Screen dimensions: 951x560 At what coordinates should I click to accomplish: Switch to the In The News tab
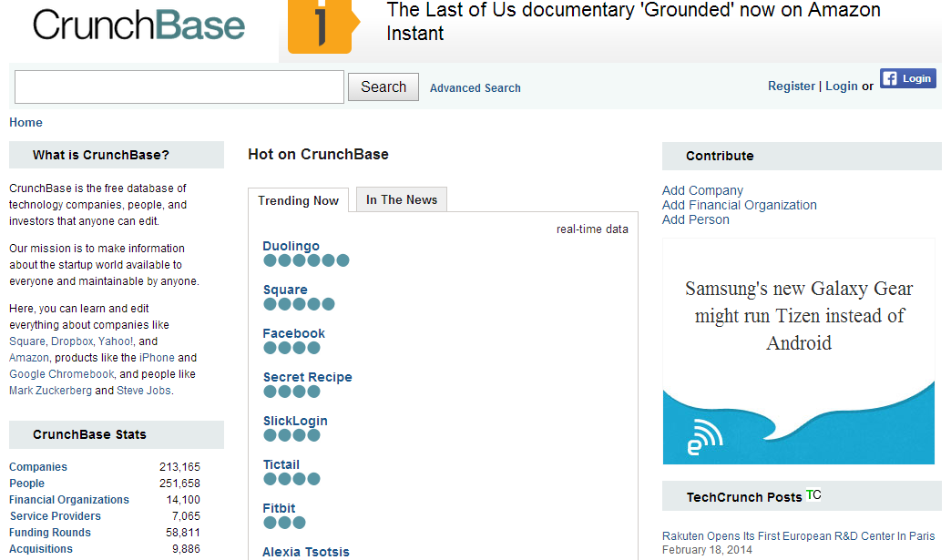click(x=402, y=199)
